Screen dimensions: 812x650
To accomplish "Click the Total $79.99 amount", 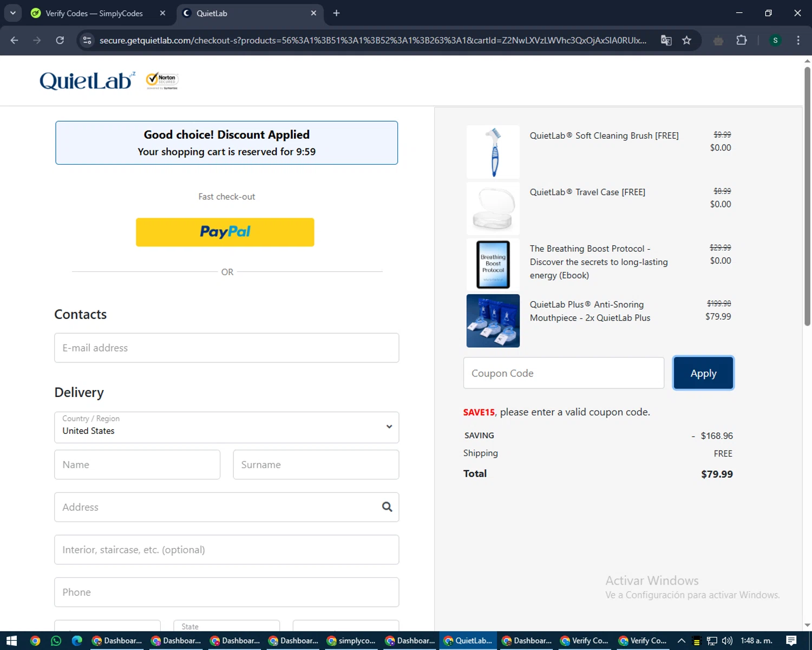I will coord(717,474).
